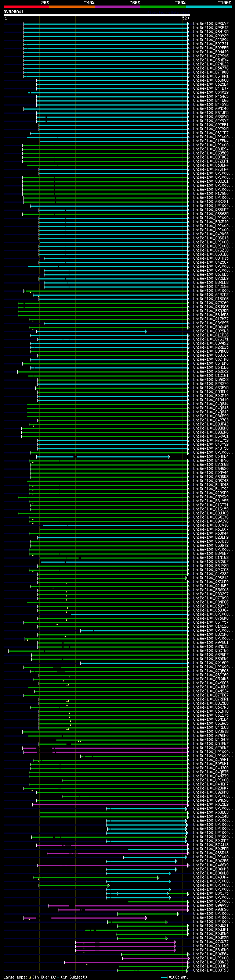Open UniRef100_C5P9X9 entry
This screenshot has height=980, width=235.
point(211,497)
